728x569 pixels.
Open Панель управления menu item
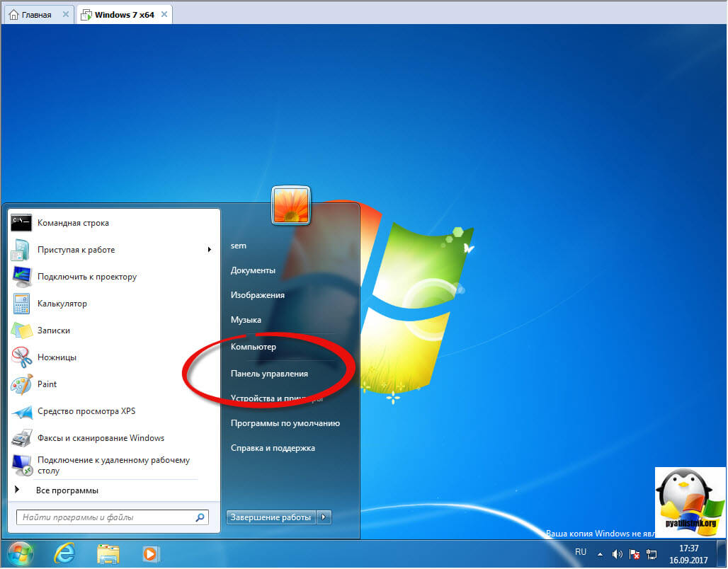coord(269,373)
